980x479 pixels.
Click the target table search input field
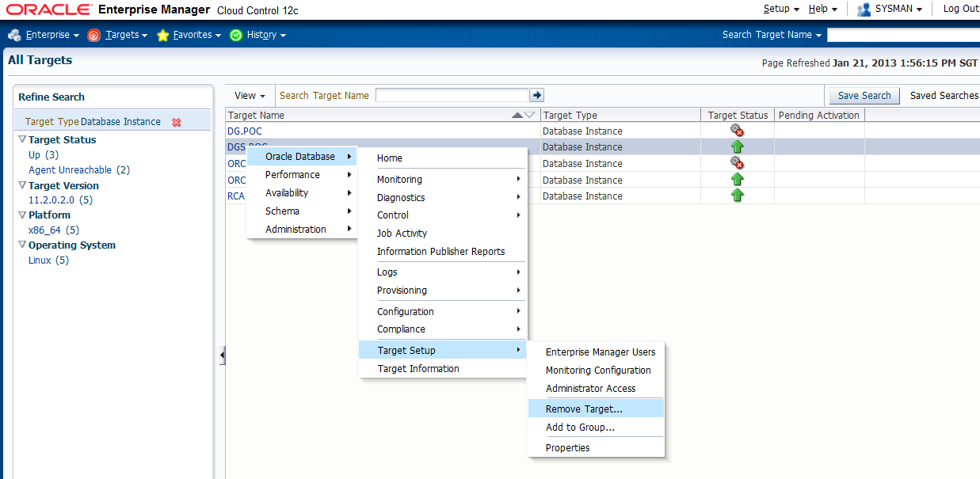(452, 95)
